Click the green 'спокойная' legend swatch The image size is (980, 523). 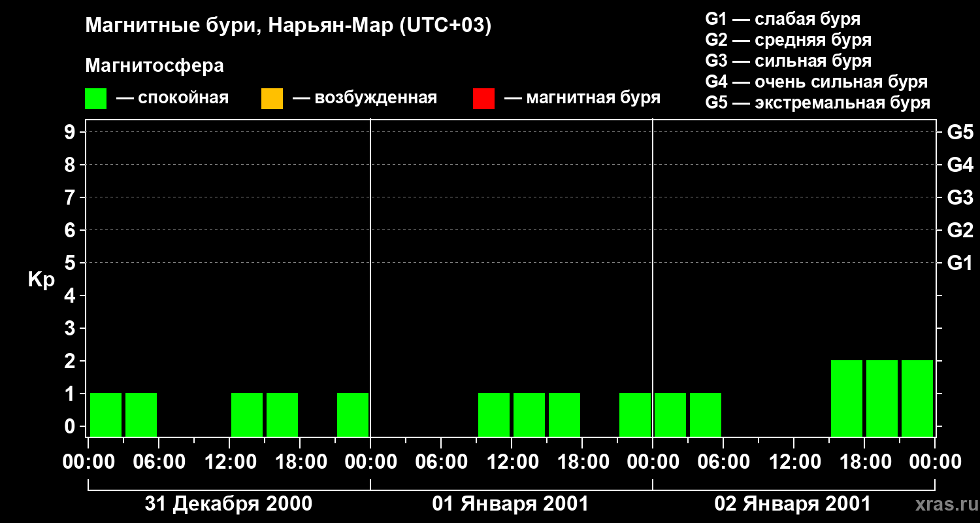point(95,99)
